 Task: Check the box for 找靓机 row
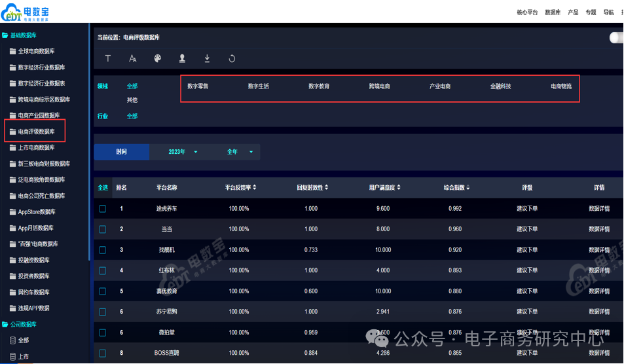coord(103,250)
